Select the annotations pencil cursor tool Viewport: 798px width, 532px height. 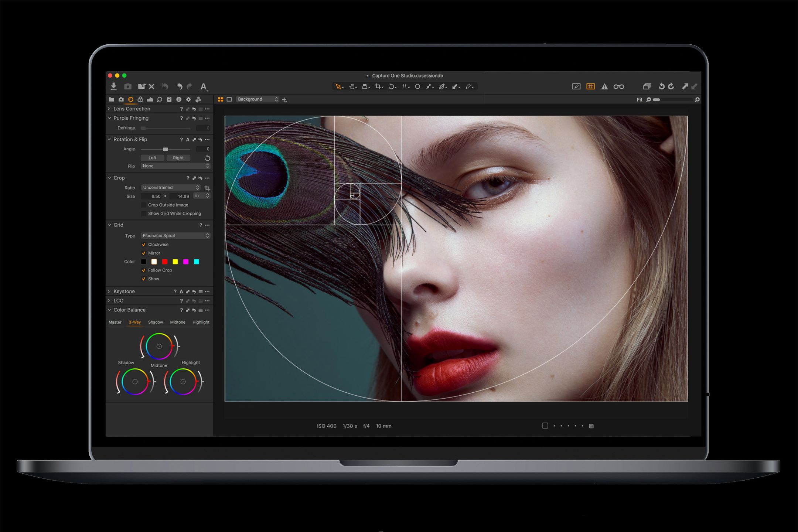tap(469, 86)
